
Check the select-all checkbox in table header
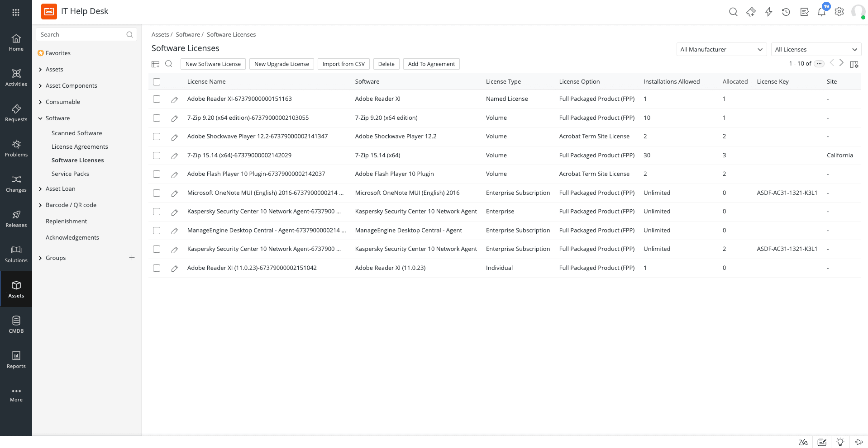(157, 81)
